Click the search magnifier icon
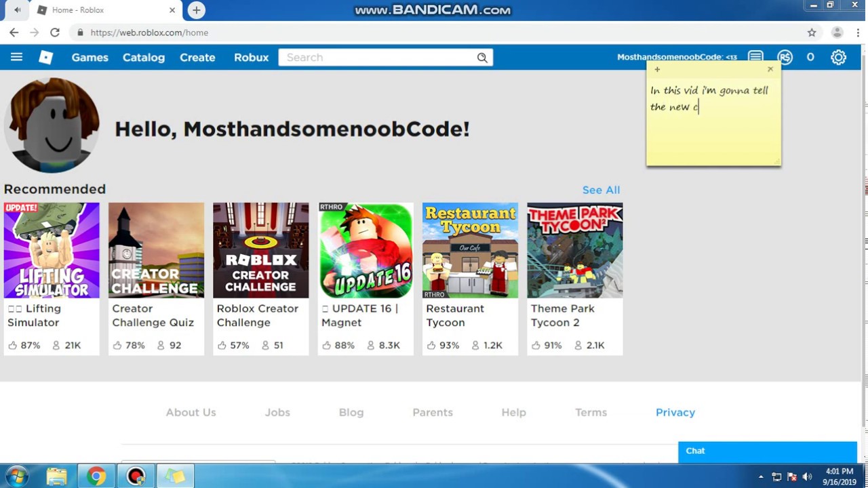This screenshot has height=488, width=868. coord(482,58)
